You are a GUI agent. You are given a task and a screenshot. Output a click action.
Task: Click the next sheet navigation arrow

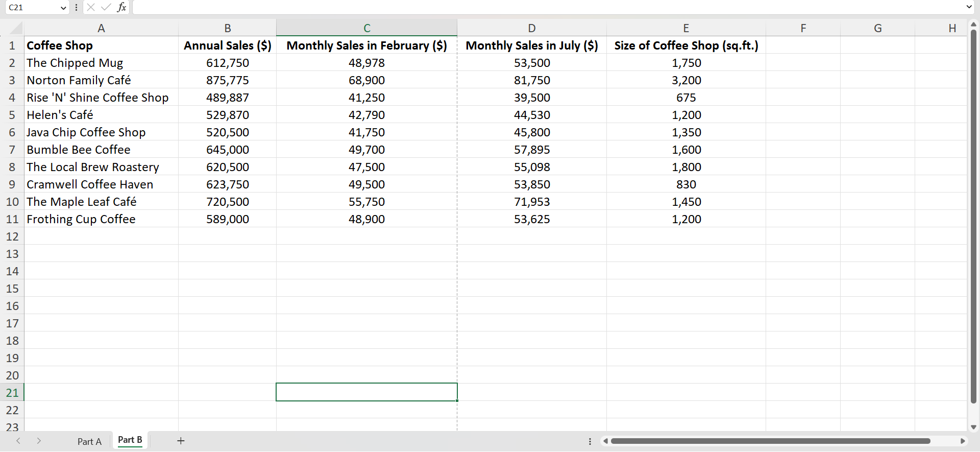[x=39, y=441]
